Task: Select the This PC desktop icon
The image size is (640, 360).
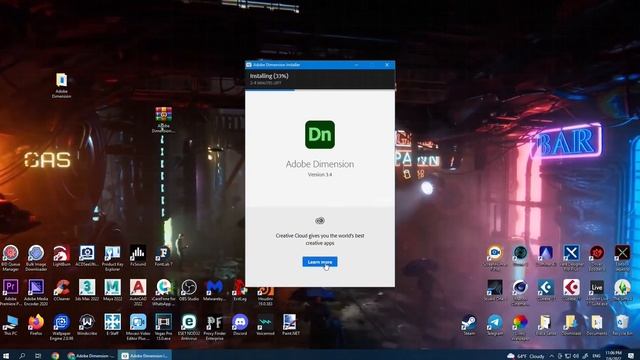Action: pyautogui.click(x=11, y=325)
